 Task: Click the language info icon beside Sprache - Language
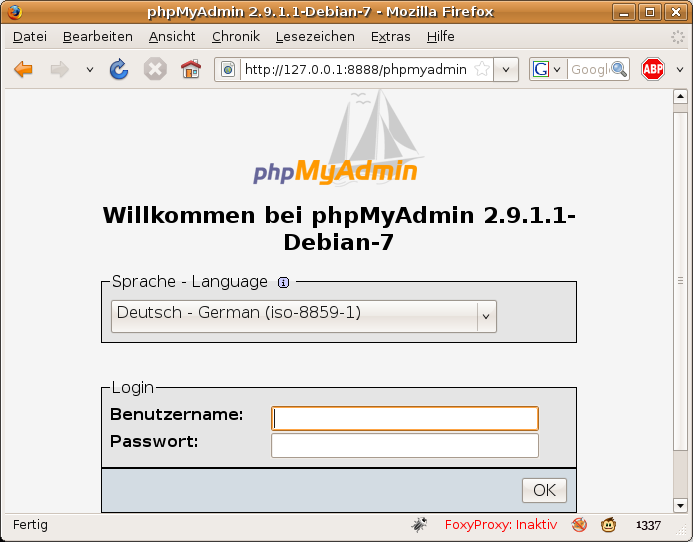[x=283, y=282]
